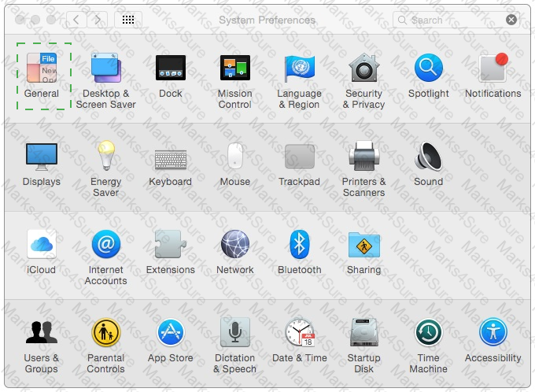The height and width of the screenshot is (392, 535).
Task: Click the forward navigation arrow
Action: coord(98,20)
